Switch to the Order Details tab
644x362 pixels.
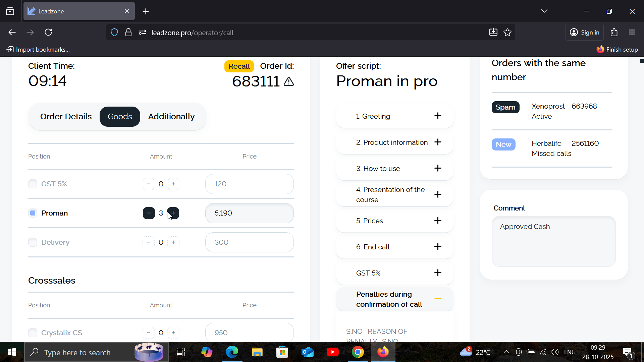(66, 117)
